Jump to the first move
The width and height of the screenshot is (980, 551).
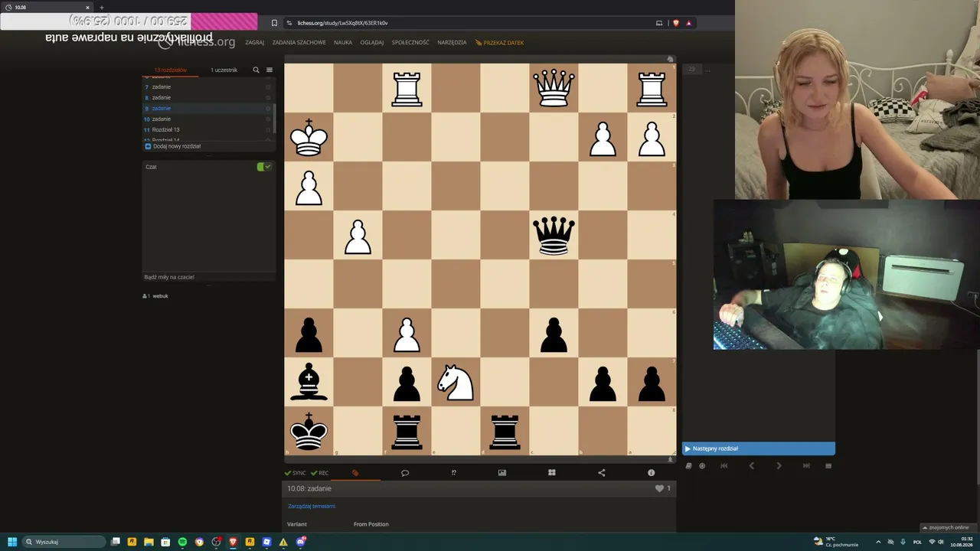pyautogui.click(x=724, y=465)
